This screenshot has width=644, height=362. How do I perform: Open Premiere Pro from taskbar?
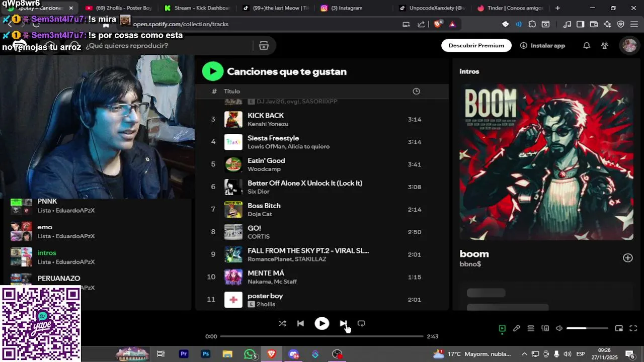184,354
